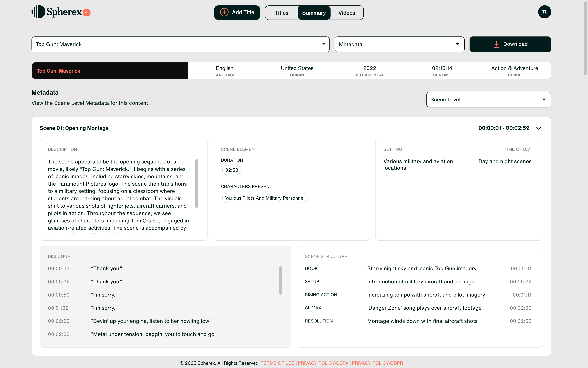This screenshot has width=588, height=368.
Task: Click the RESOLUTION row timestamp 00:02:55
Action: click(520, 321)
